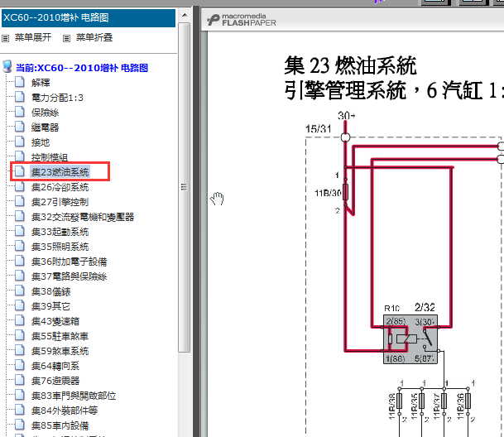This screenshot has height=437, width=504.
Task: Select 集23燃油系統 in the tree
Action: pos(60,172)
